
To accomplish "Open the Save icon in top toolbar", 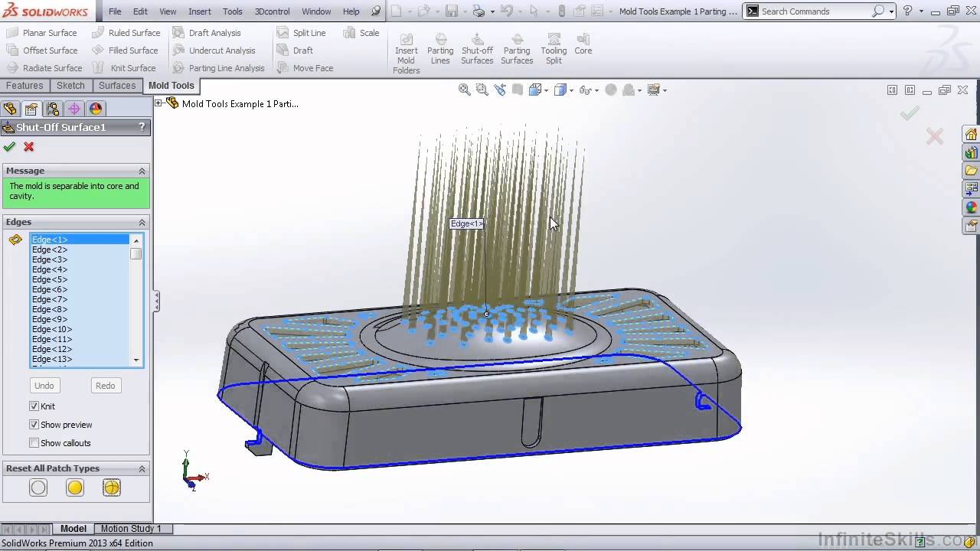I will 452,11.
